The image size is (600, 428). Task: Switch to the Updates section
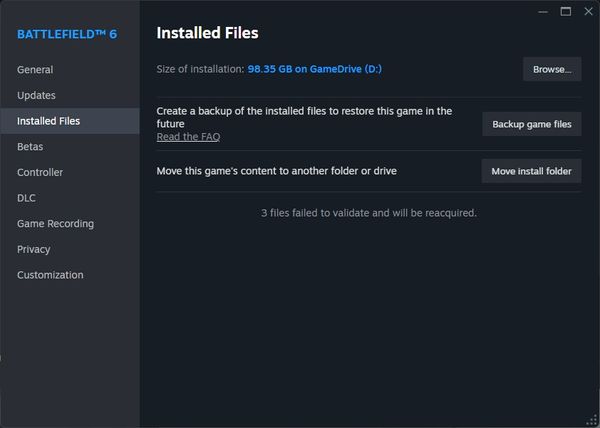[36, 96]
